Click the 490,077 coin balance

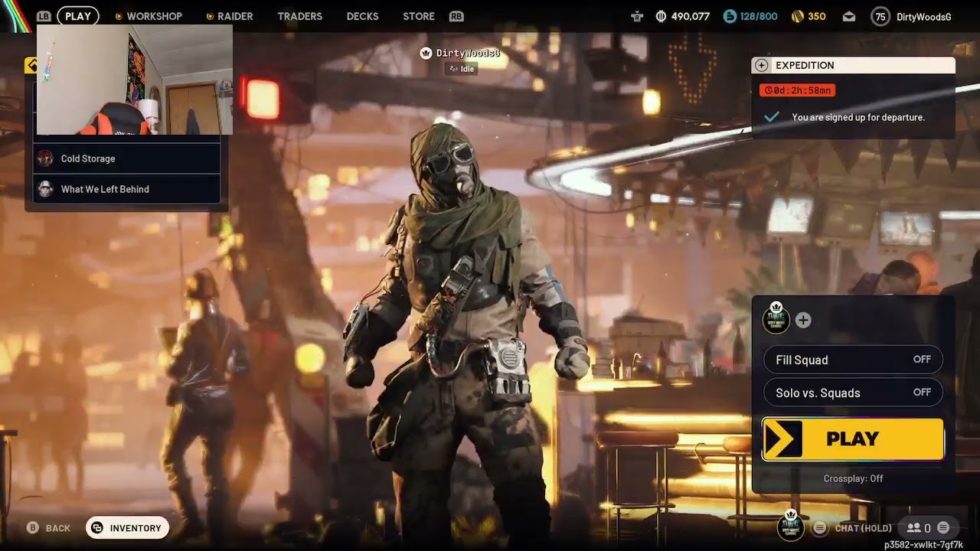click(x=682, y=16)
